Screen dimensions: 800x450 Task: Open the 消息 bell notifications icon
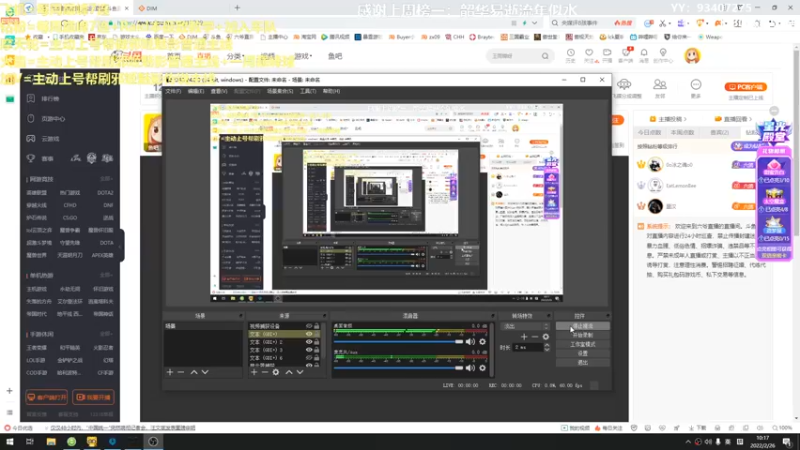click(644, 55)
